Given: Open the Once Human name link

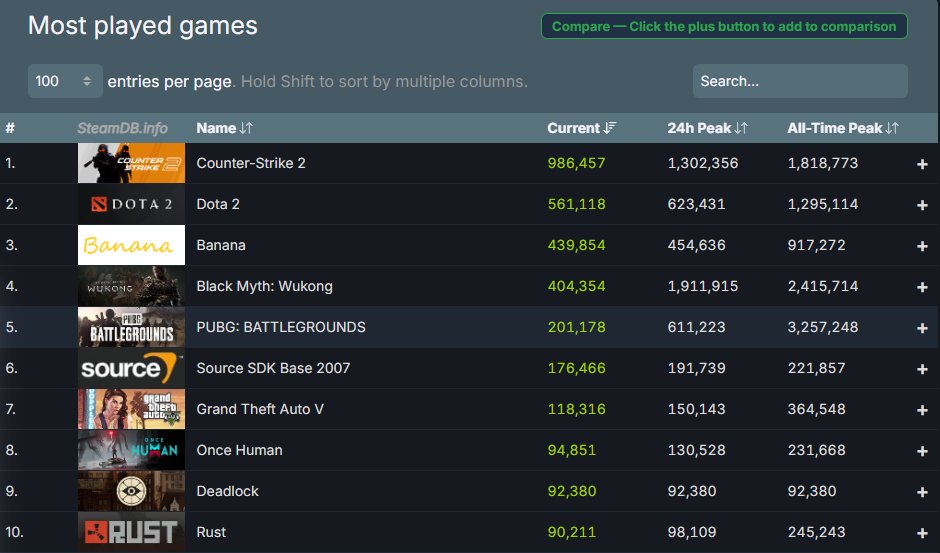Looking at the screenshot, I should 239,450.
